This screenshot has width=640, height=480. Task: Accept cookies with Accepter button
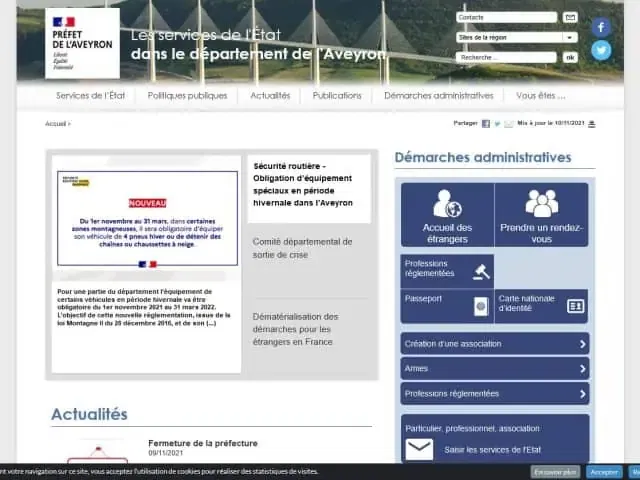click(x=603, y=471)
